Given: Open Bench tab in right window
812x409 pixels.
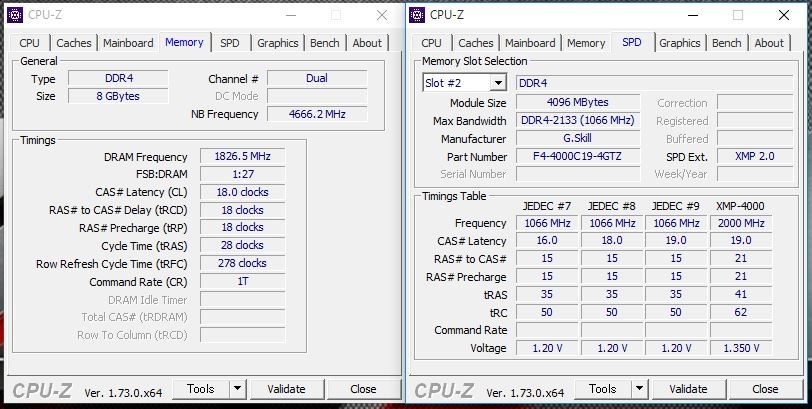Looking at the screenshot, I should point(727,43).
